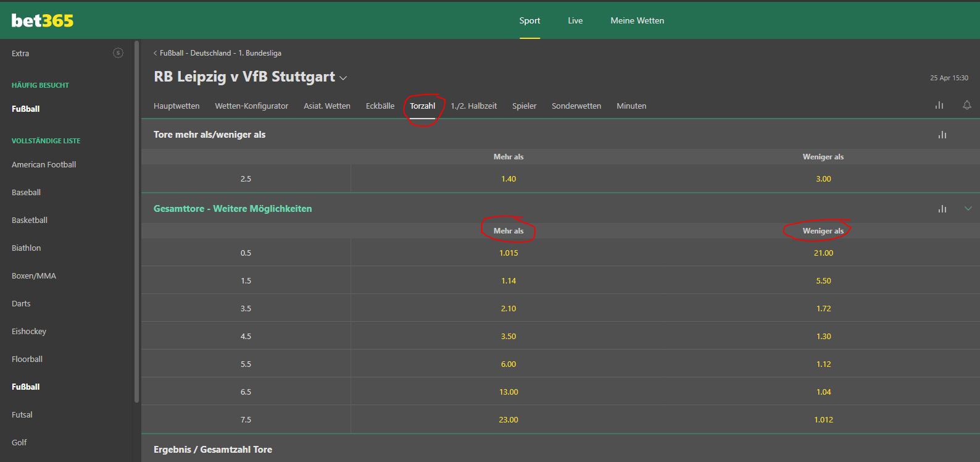
Task: Open American Football in sidebar
Action: click(44, 164)
